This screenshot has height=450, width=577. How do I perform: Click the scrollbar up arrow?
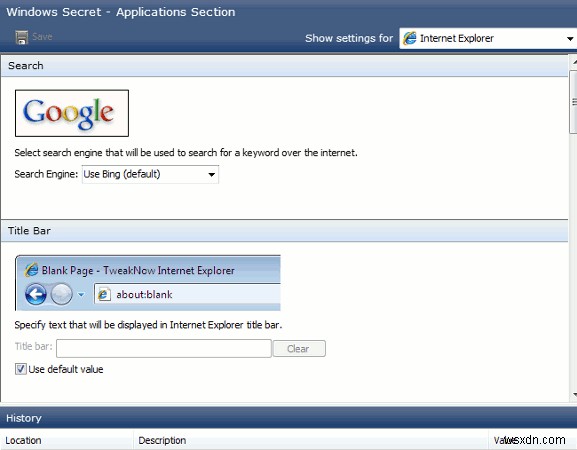pyautogui.click(x=574, y=62)
